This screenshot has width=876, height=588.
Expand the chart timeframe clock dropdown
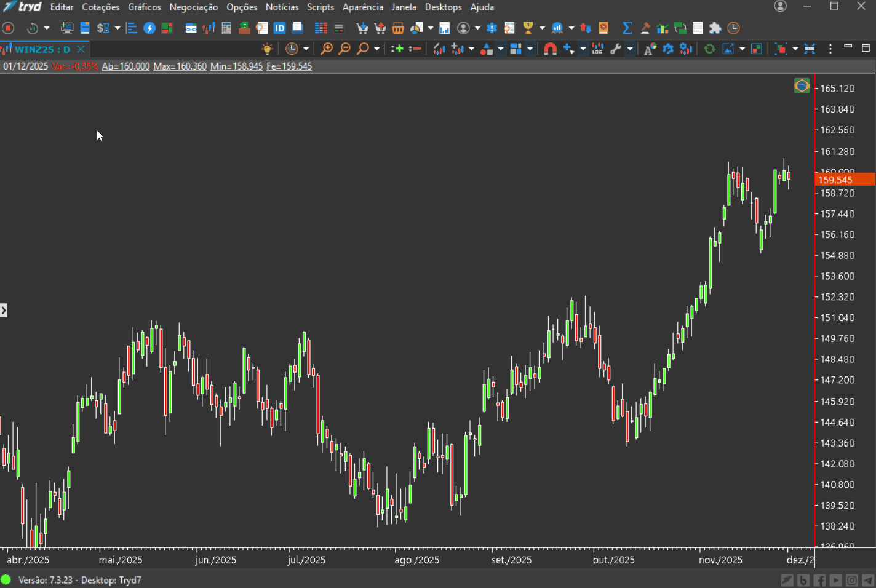(306, 49)
